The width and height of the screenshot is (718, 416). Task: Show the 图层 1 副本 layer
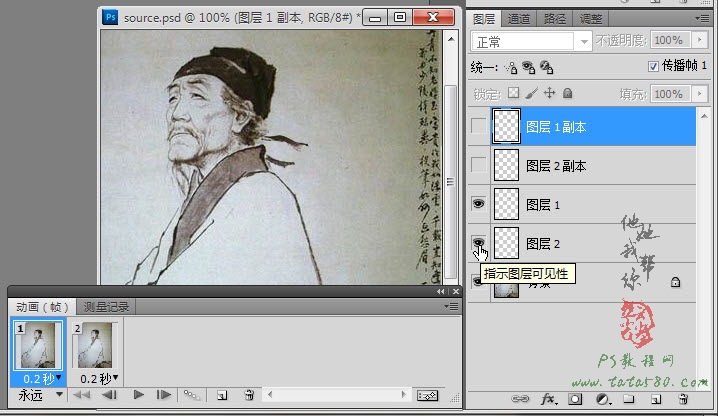coord(479,126)
